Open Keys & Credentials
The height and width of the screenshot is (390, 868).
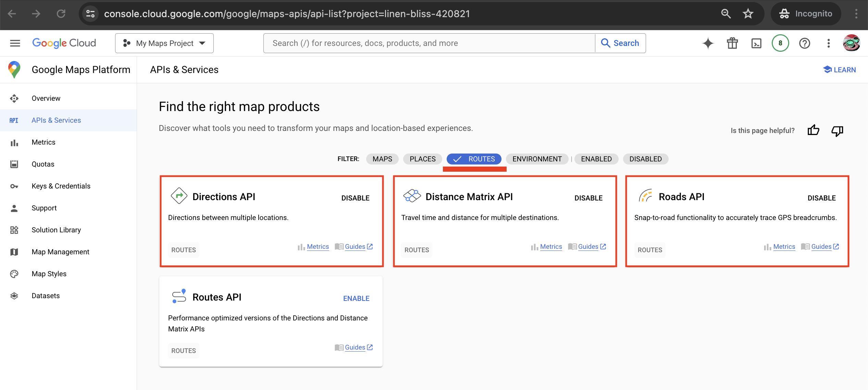coord(61,186)
